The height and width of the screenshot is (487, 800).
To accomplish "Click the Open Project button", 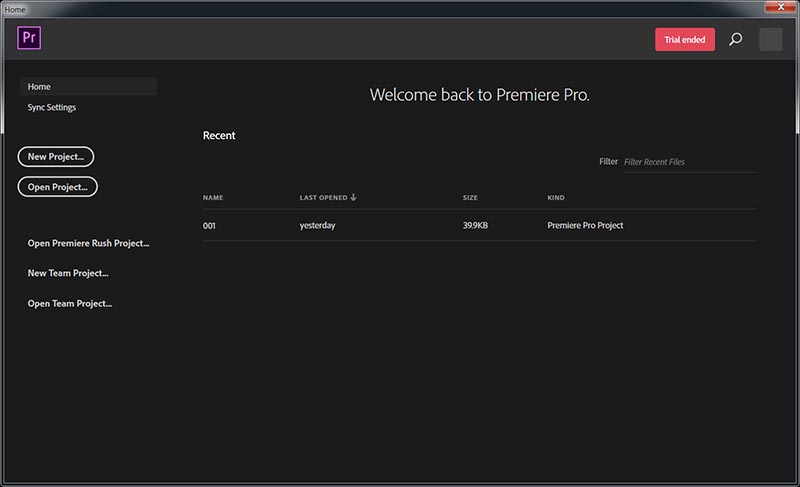I will click(x=58, y=187).
